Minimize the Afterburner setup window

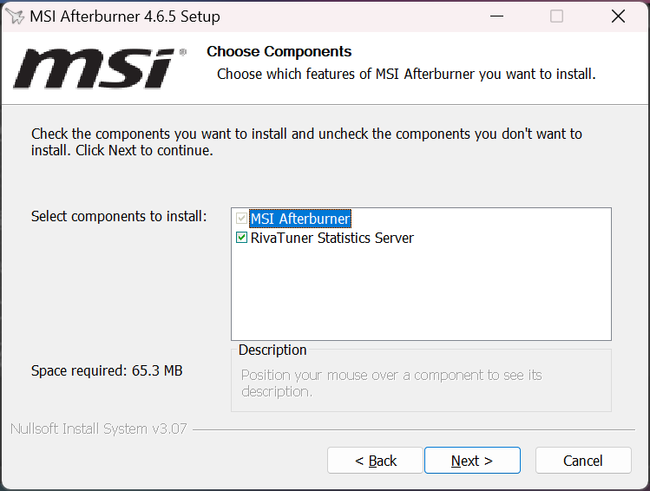[x=495, y=16]
